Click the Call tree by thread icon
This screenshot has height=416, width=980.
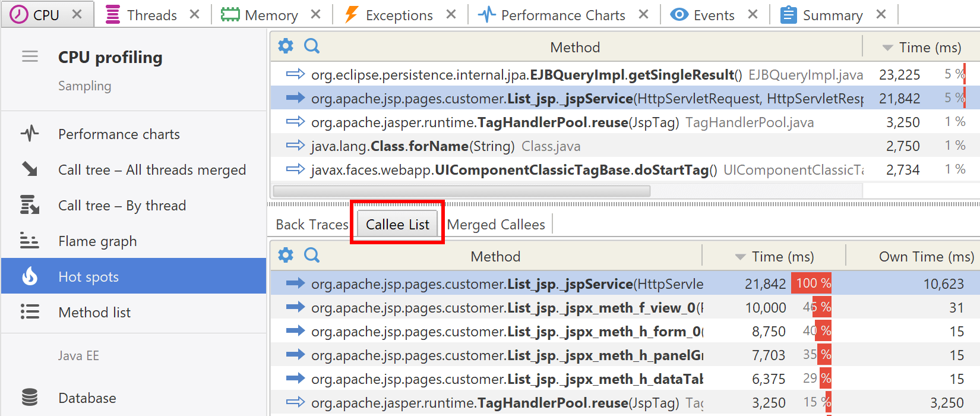30,205
